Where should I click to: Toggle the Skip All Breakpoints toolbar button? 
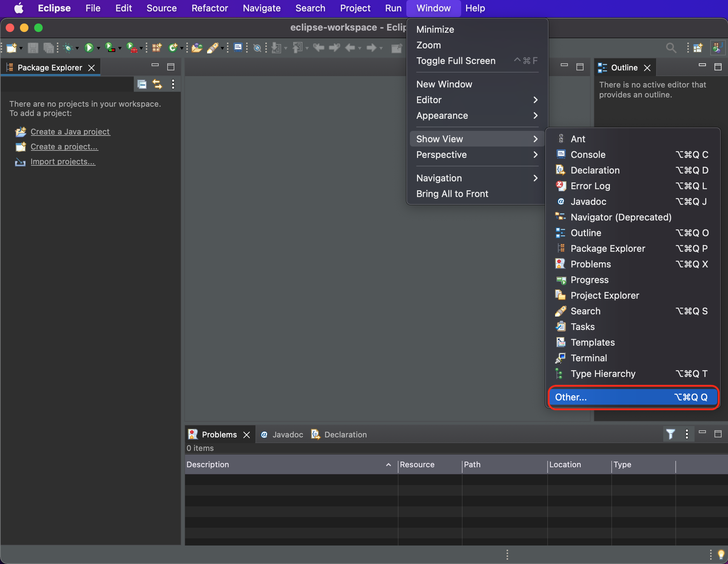click(257, 48)
